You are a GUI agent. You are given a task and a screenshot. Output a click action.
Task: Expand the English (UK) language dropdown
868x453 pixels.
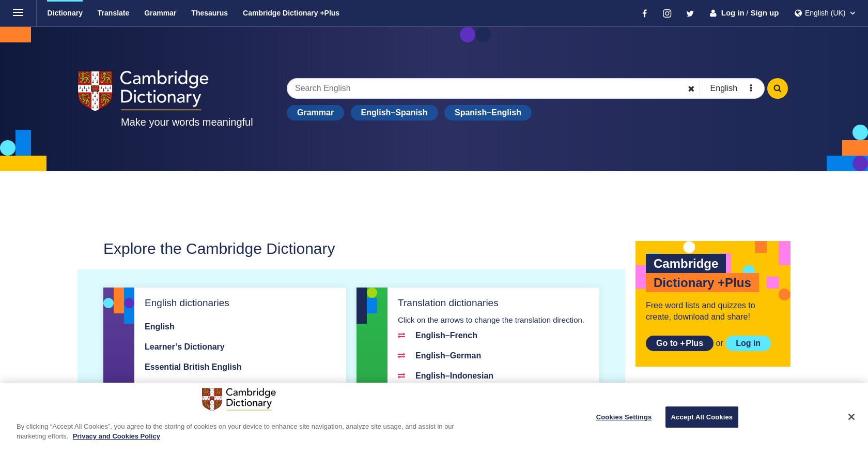(825, 13)
